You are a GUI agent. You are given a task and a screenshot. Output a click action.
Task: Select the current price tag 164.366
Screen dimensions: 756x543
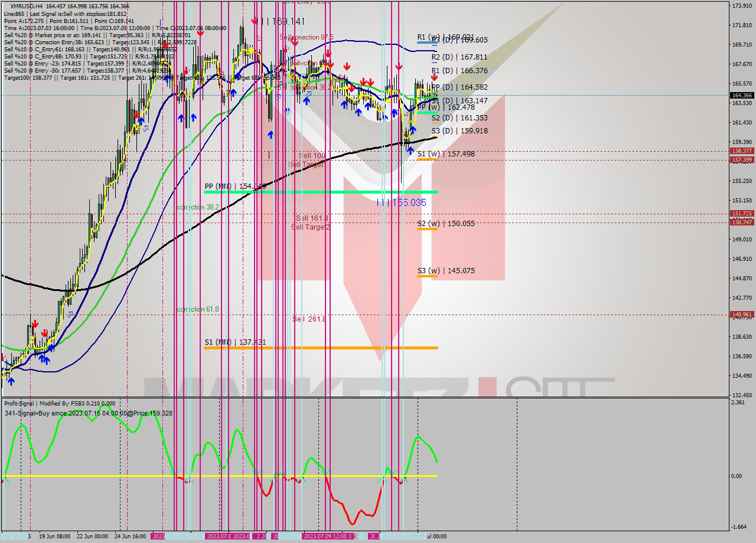[x=742, y=95]
